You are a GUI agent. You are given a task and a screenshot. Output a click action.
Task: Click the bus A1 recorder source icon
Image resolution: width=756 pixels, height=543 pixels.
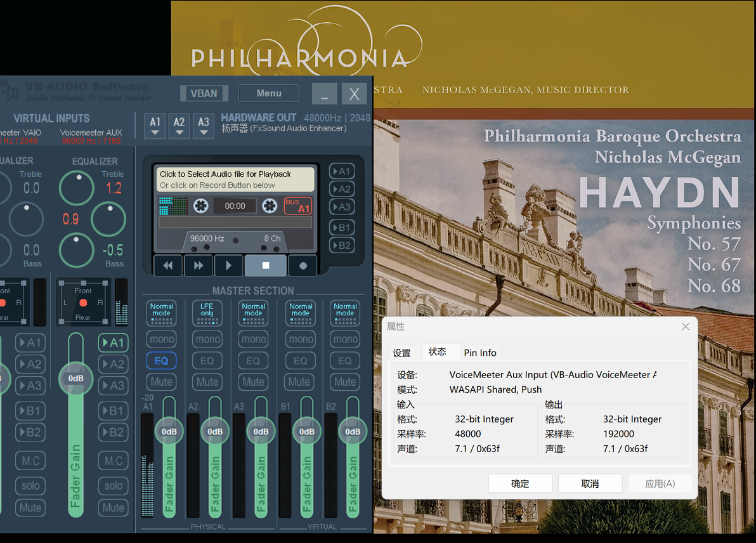coord(298,206)
